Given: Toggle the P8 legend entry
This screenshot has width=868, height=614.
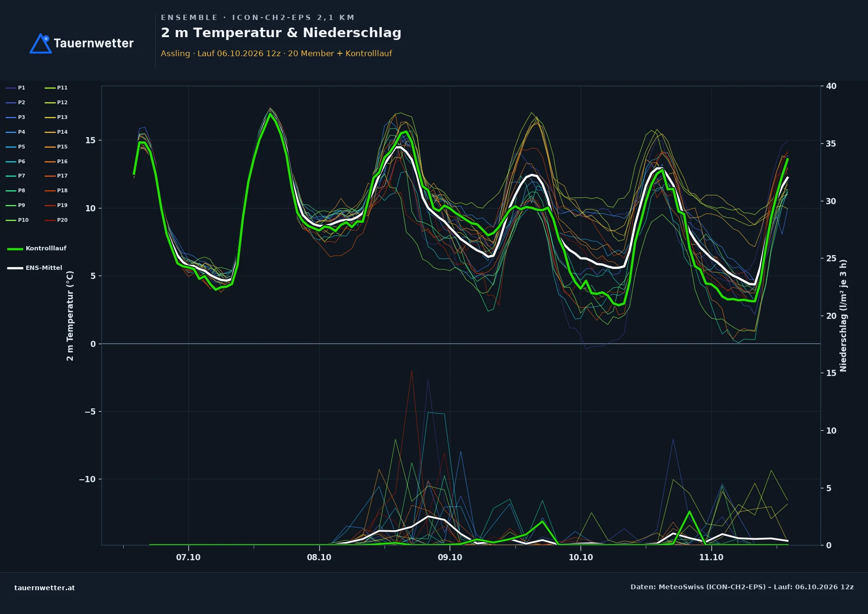Looking at the screenshot, I should click(x=15, y=190).
